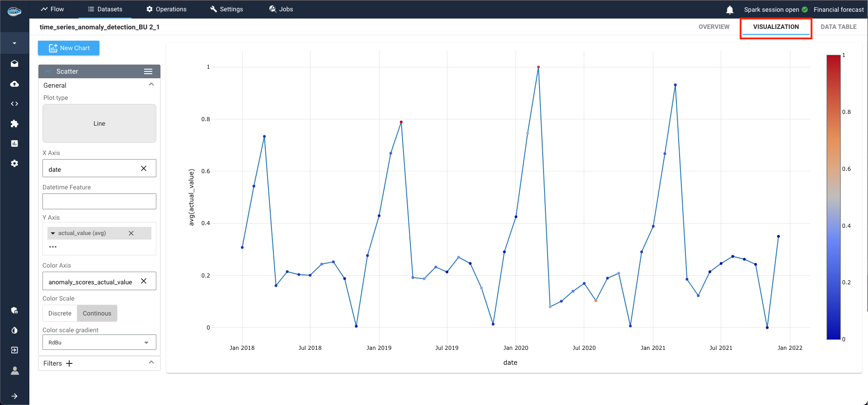The width and height of the screenshot is (868, 405).
Task: Open the plugins puzzle piece icon
Action: (x=14, y=123)
